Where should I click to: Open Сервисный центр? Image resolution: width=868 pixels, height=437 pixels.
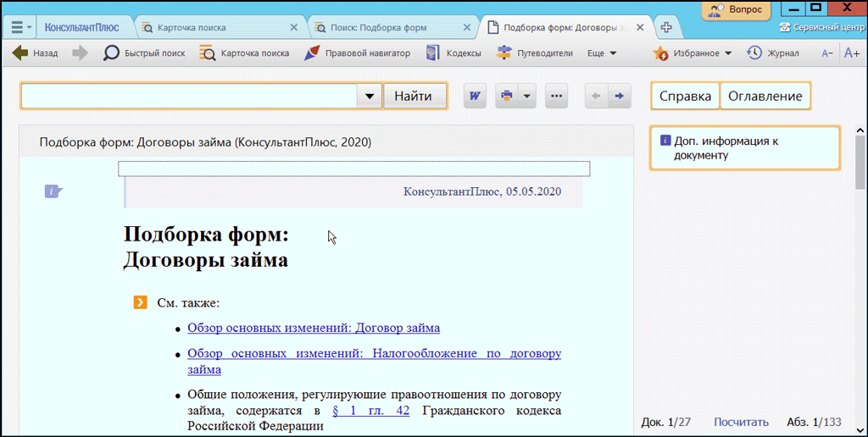tap(821, 28)
